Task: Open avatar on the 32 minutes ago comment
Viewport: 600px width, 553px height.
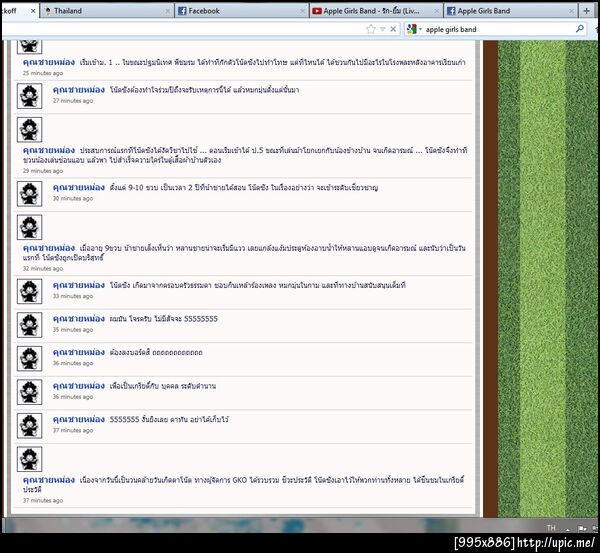Action: tap(29, 227)
